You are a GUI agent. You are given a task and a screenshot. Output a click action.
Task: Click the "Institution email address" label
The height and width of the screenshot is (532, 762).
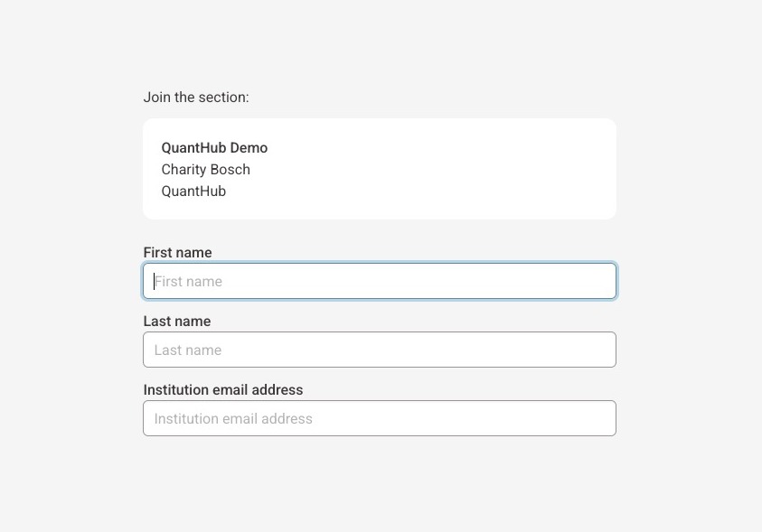[x=223, y=390]
